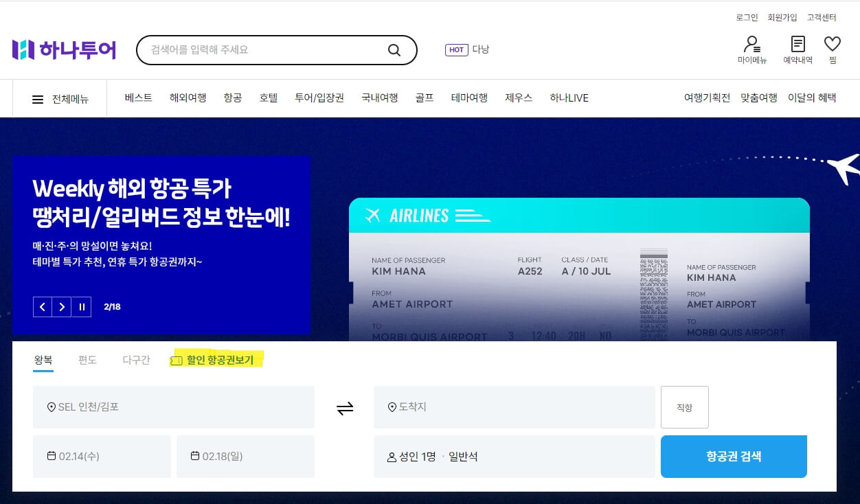Go to the next banner slide
This screenshot has height=504, width=860.
62,307
